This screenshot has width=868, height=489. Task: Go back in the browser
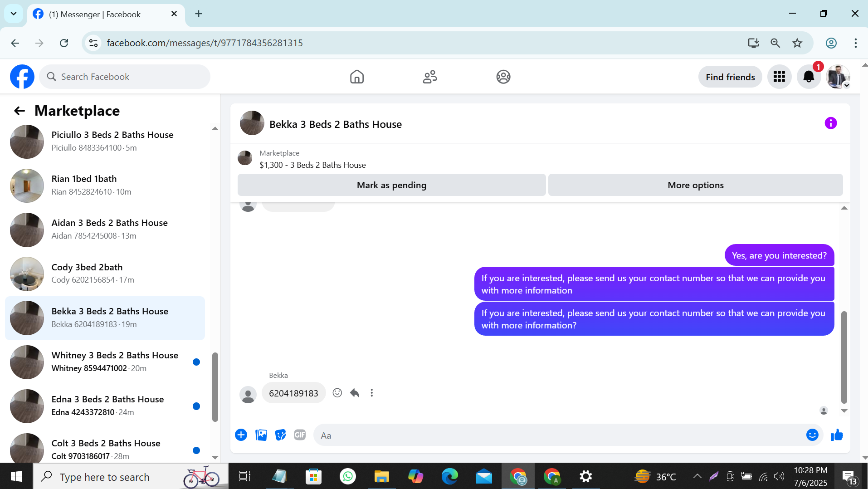click(x=15, y=43)
